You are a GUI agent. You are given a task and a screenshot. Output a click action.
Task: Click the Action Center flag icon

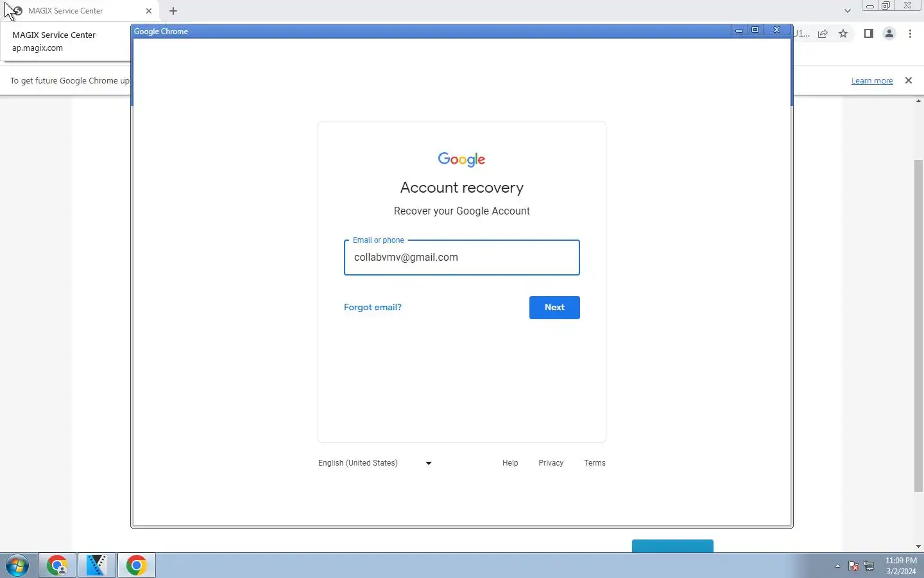point(853,566)
